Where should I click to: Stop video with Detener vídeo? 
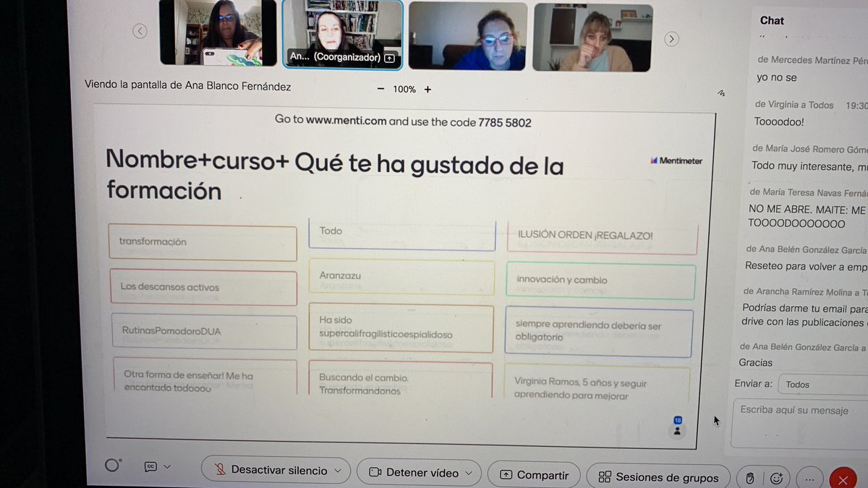[x=419, y=473]
